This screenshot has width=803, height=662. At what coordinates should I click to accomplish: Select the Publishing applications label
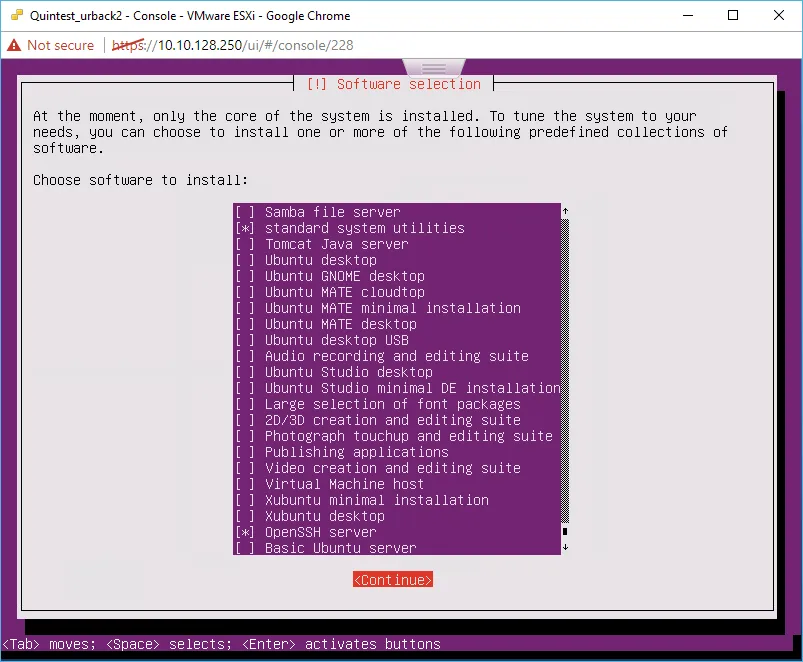[356, 452]
